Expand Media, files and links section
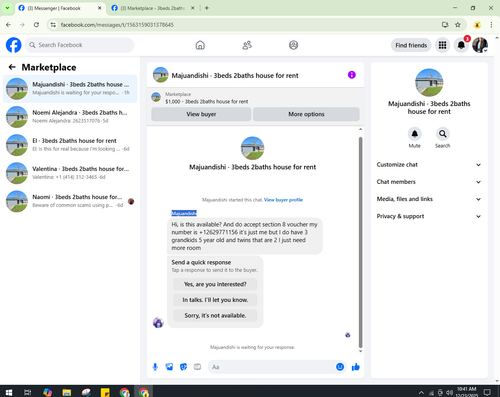500x397 pixels. tap(429, 199)
